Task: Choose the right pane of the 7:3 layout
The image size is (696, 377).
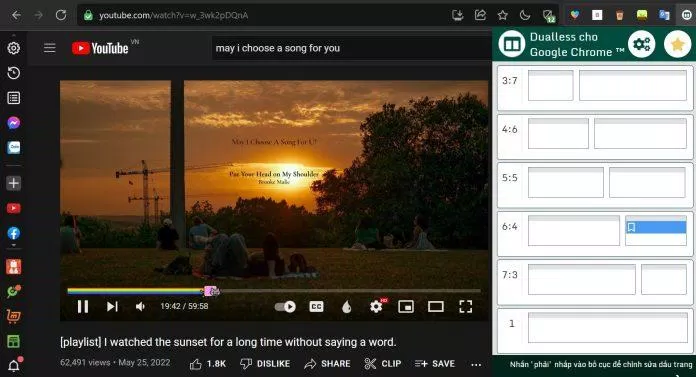Action: 664,279
